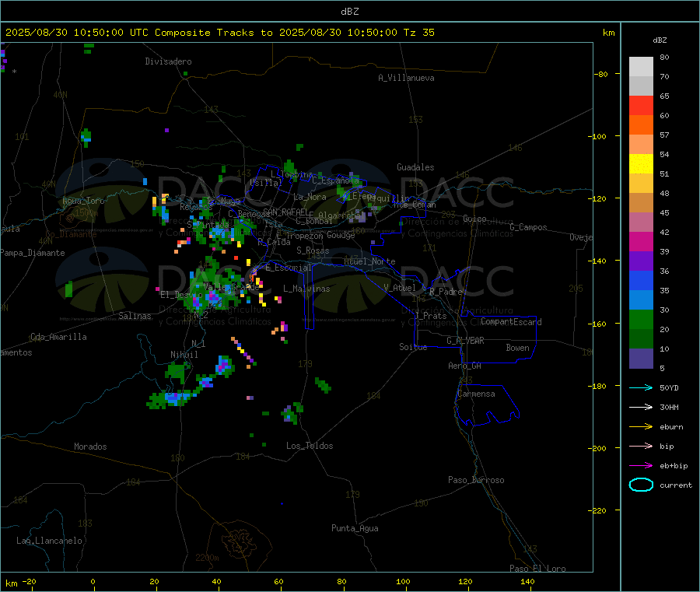Click the Los_Toldos map label
The width and height of the screenshot is (700, 592).
tap(310, 446)
